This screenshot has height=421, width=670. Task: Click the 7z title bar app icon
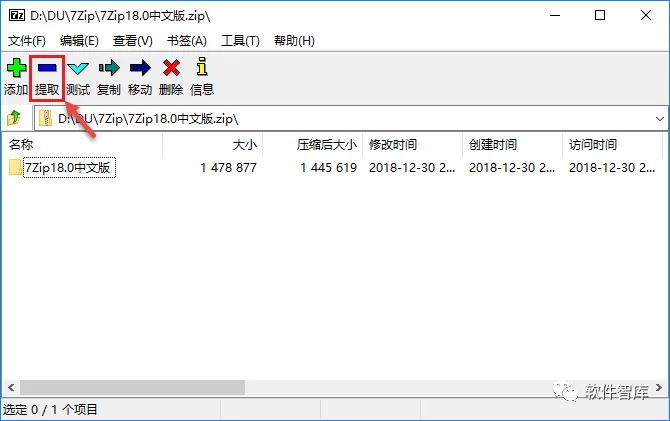tap(17, 16)
